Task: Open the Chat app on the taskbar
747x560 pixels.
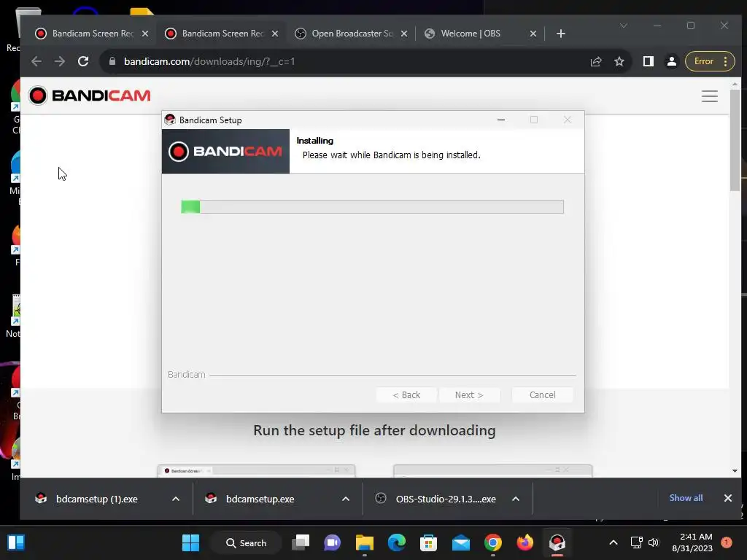Action: tap(332, 542)
